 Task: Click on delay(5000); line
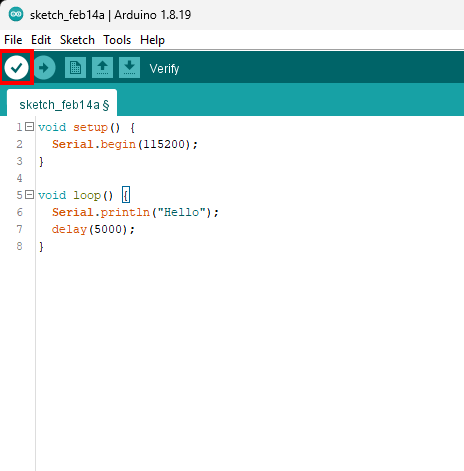pyautogui.click(x=93, y=229)
